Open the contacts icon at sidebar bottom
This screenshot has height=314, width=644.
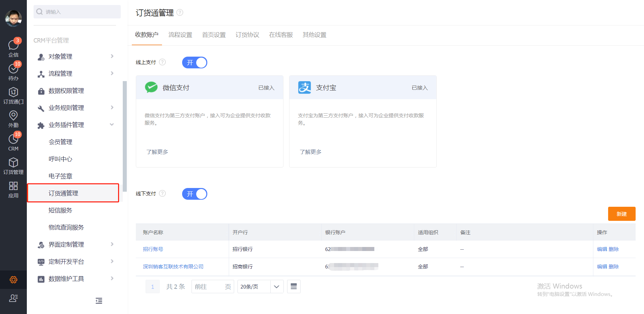[x=13, y=298]
